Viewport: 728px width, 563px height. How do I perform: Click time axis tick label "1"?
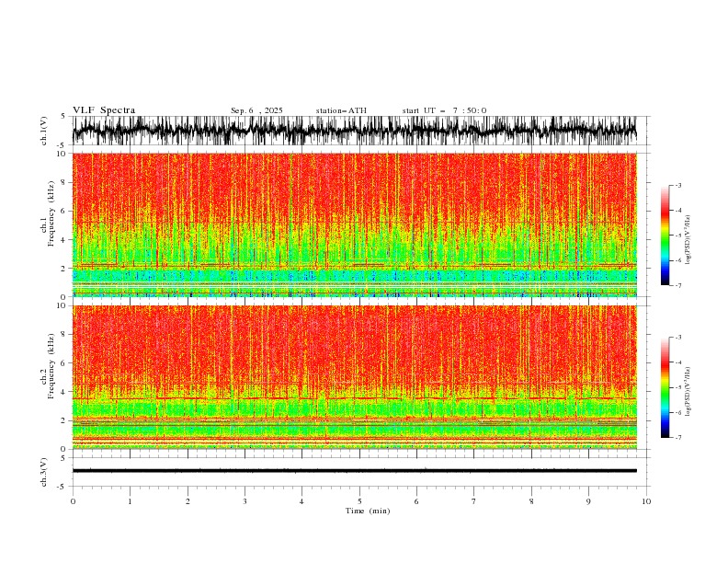[130, 501]
